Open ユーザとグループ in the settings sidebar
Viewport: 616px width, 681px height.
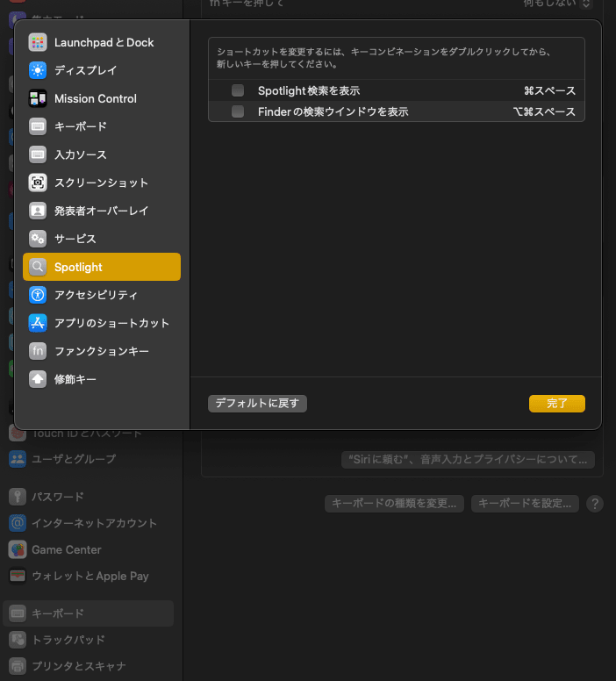click(x=88, y=459)
